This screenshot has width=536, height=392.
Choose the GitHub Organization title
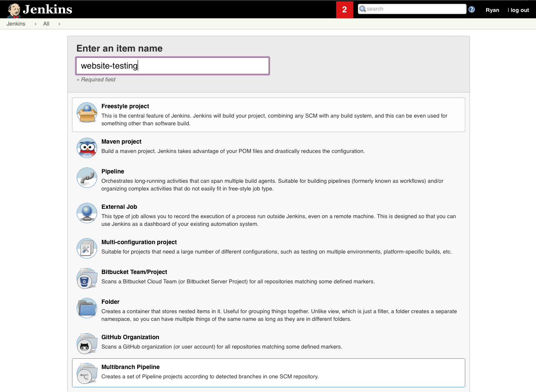click(x=130, y=337)
